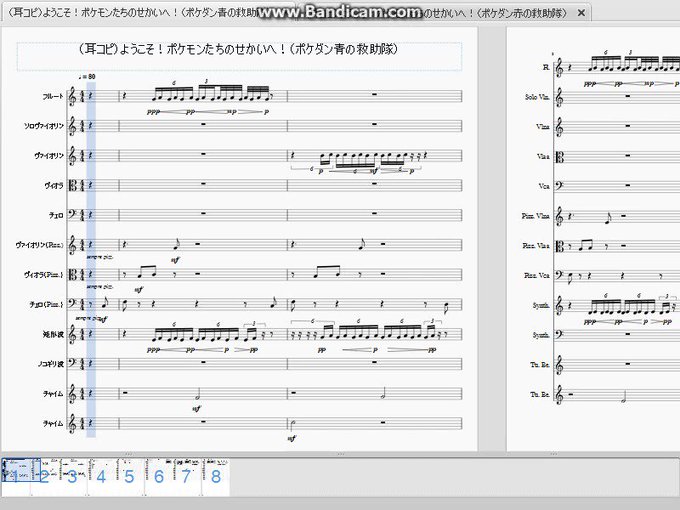Jump to page 4 in the navigator
680x510 pixels.
click(x=101, y=476)
